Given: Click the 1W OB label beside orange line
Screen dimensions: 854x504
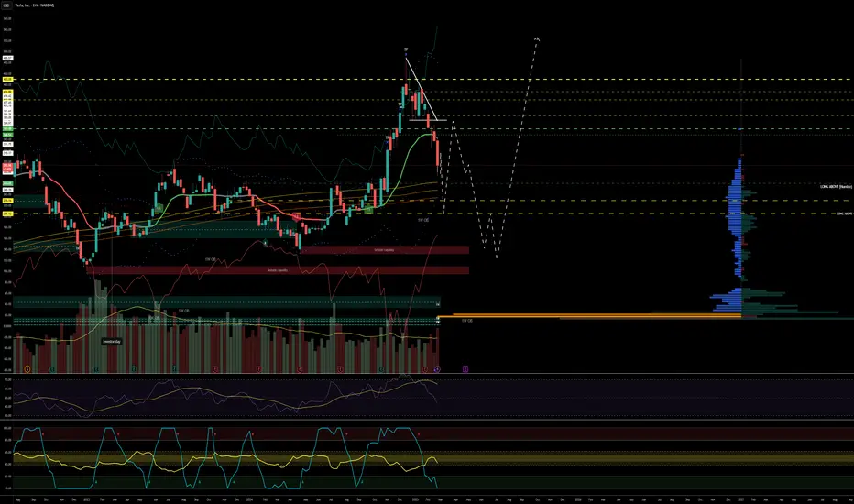Looking at the screenshot, I should coord(466,321).
